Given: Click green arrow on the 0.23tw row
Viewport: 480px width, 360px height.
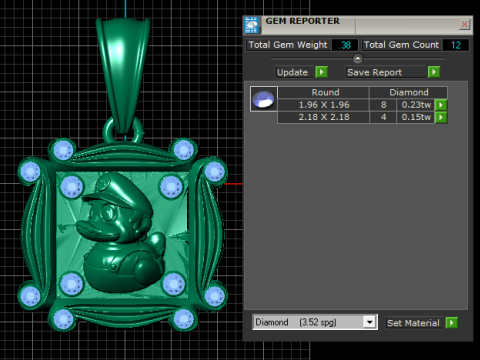Looking at the screenshot, I should [441, 105].
